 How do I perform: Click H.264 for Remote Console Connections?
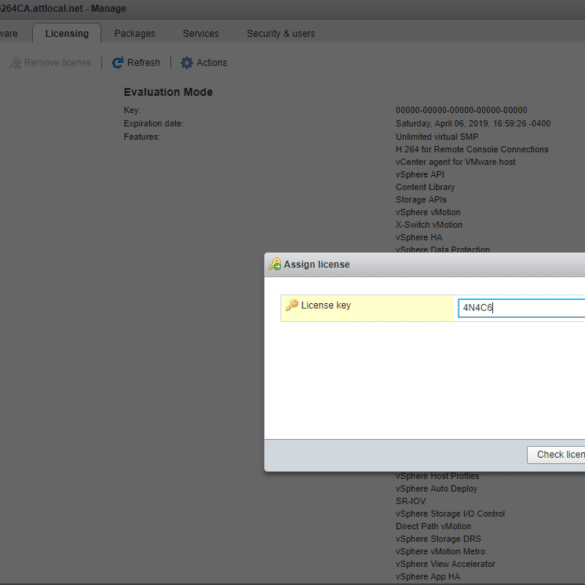[x=472, y=149]
